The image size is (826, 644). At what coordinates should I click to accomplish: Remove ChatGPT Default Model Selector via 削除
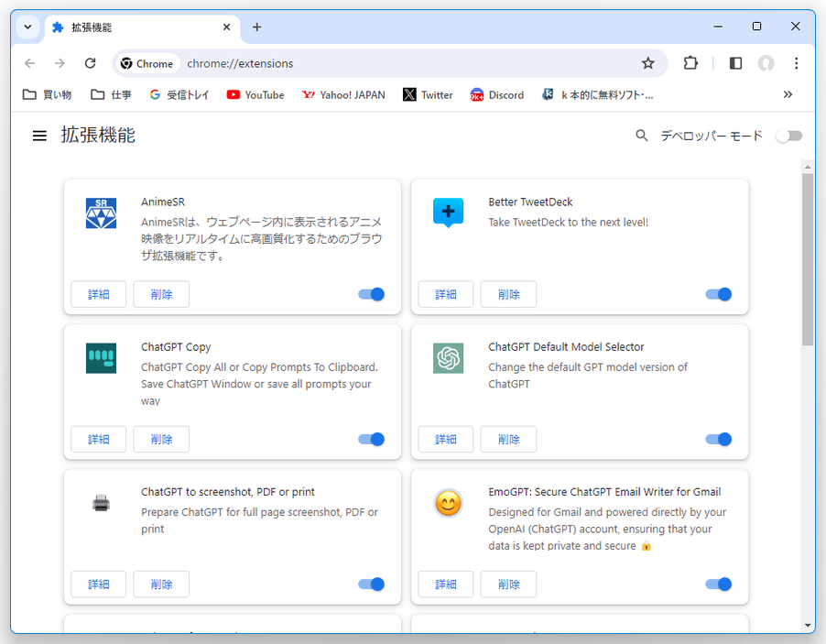tap(508, 439)
